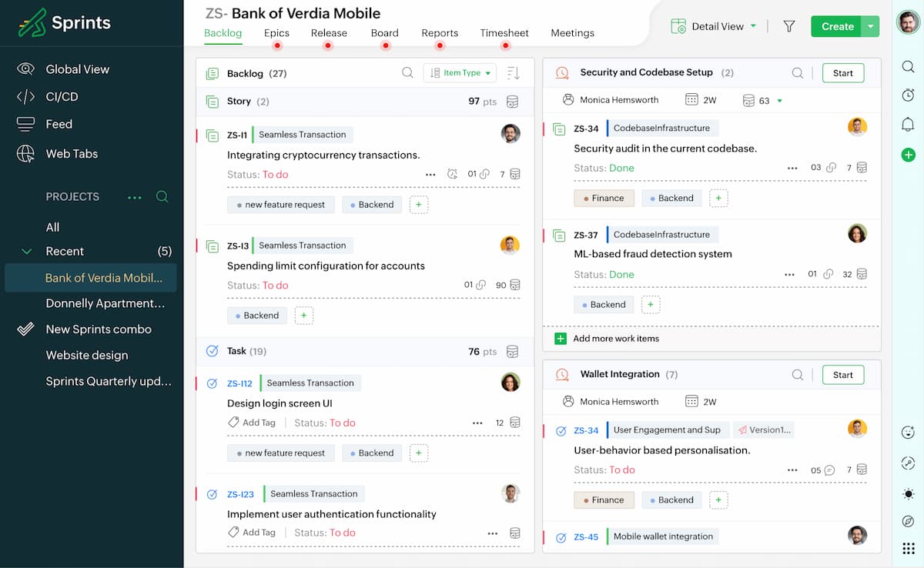
Task: Click the green Create button
Action: pyautogui.click(x=836, y=26)
